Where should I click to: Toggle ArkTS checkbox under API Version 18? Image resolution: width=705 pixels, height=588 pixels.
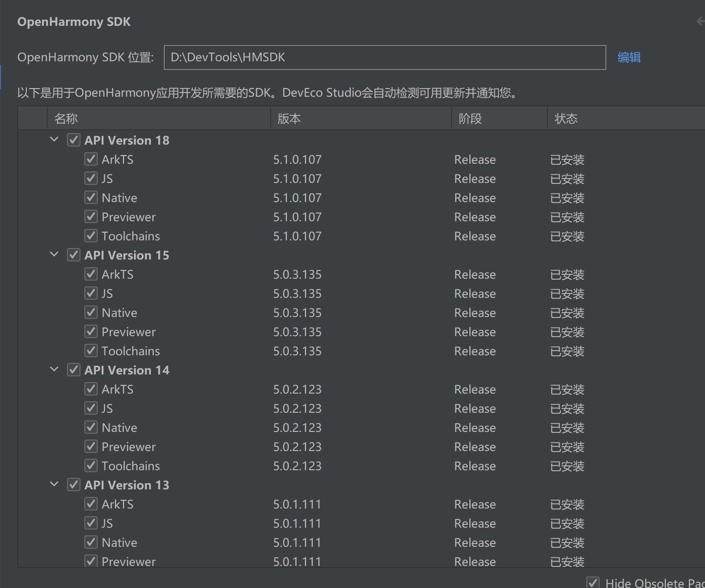[x=91, y=159]
